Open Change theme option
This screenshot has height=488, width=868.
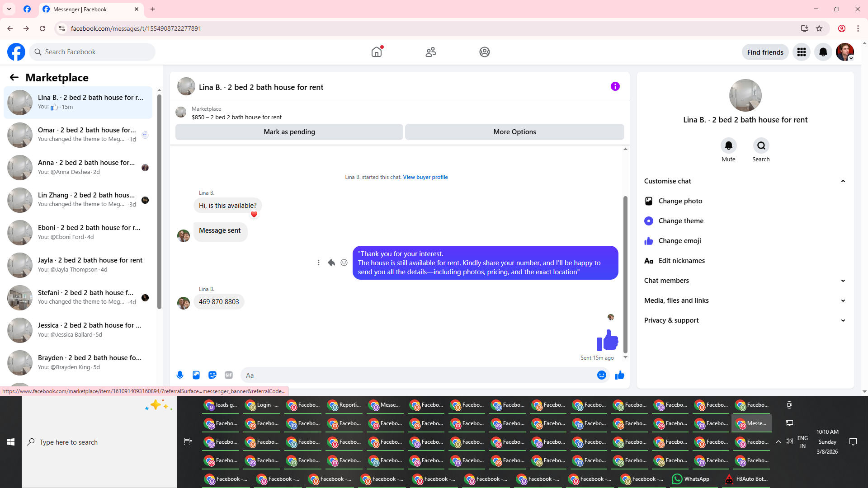pos(680,221)
